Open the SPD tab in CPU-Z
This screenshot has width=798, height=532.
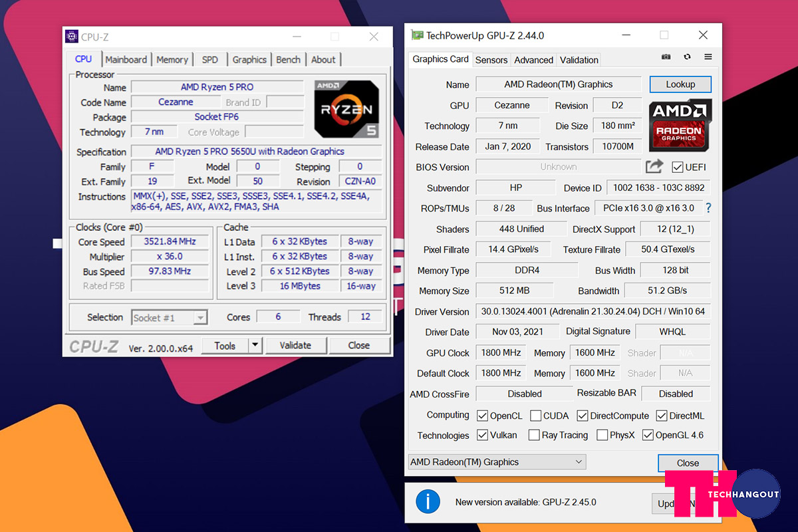point(210,60)
